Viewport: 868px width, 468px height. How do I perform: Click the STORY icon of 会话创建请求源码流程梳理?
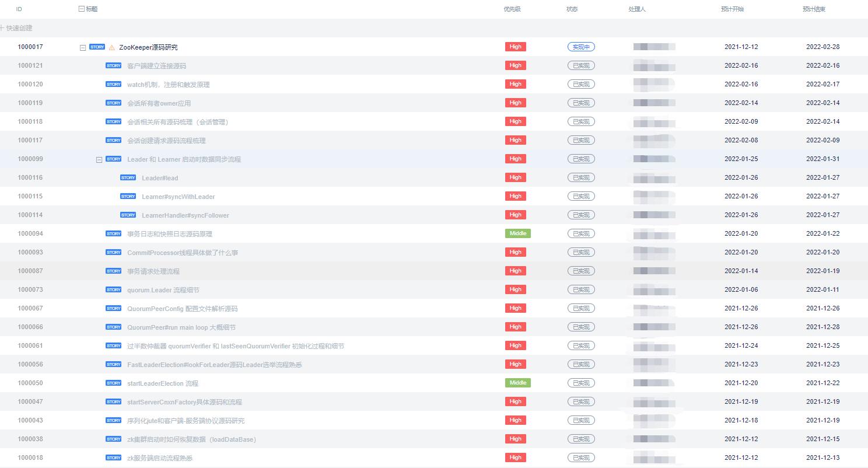[114, 141]
